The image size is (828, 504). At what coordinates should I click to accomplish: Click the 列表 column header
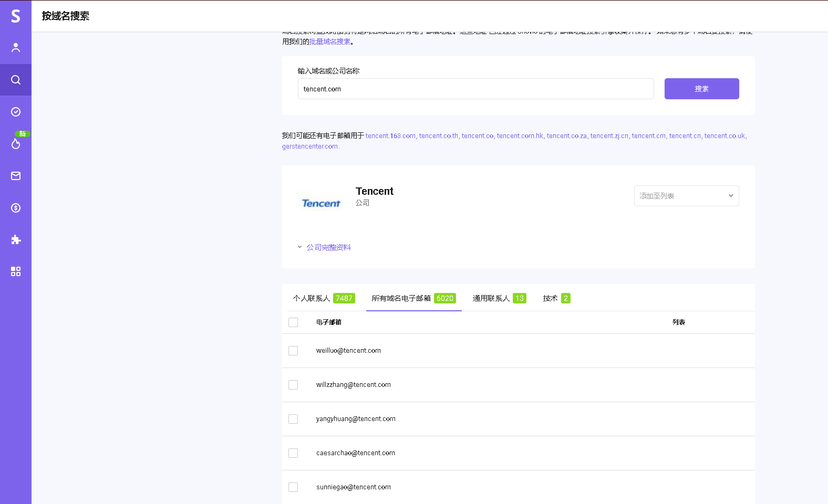click(679, 322)
